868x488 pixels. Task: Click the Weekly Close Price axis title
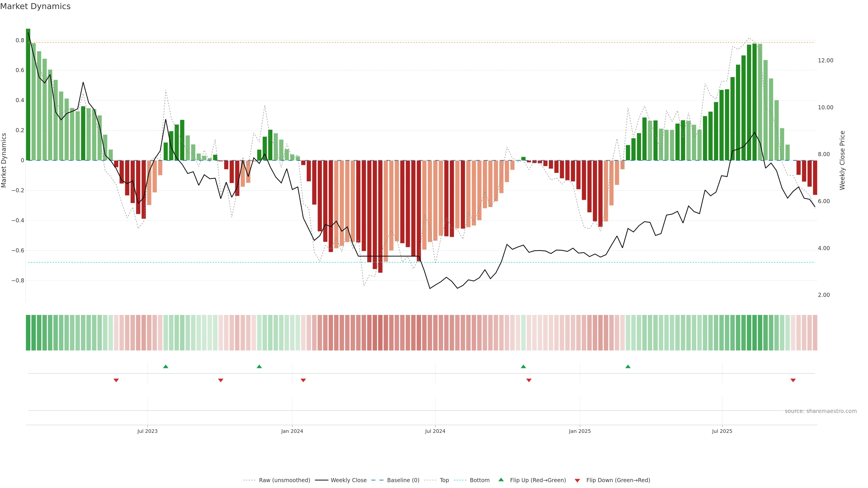(842, 160)
